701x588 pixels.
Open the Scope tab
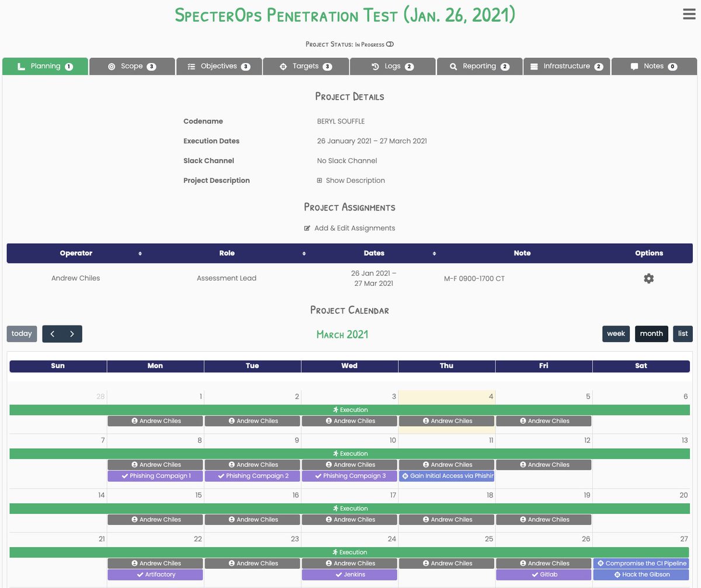(x=132, y=67)
